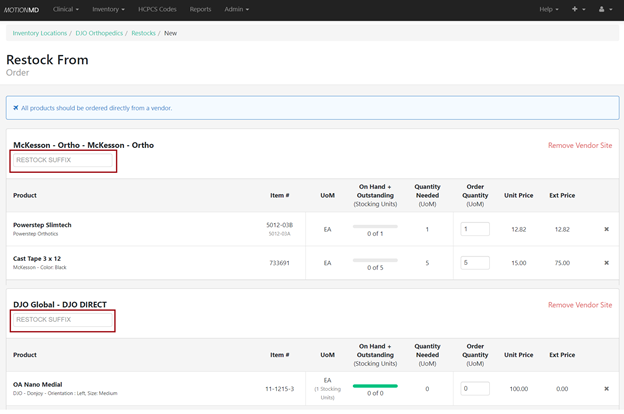
Task: Navigate to Inventory Locations breadcrumb
Action: 39,33
